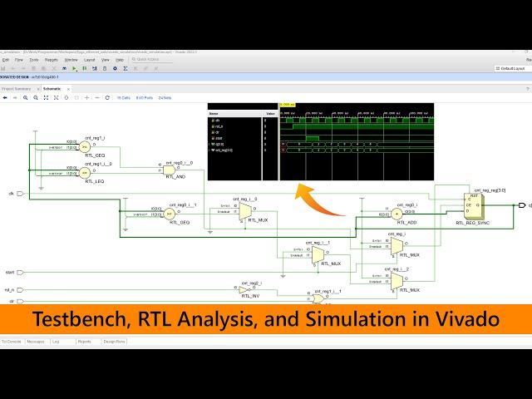
Task: Open the Tcl Console tab
Action: 12,342
